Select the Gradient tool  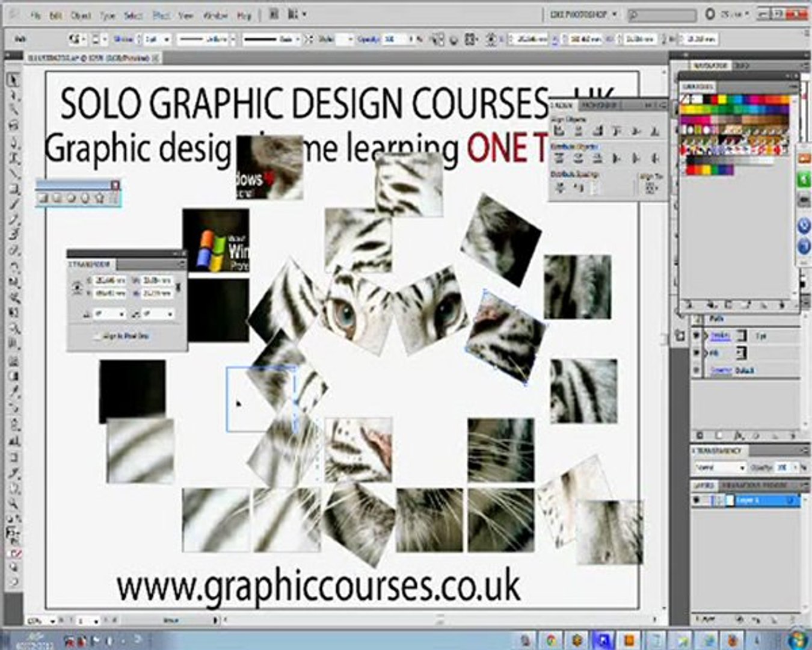coord(13,376)
